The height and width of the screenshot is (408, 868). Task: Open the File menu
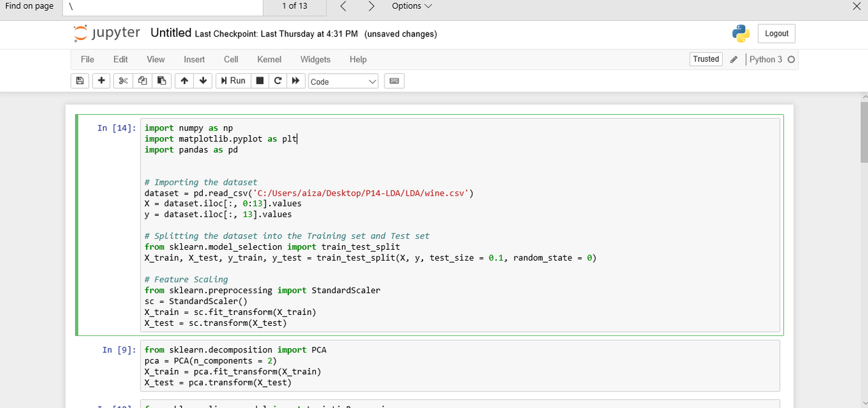pos(87,60)
